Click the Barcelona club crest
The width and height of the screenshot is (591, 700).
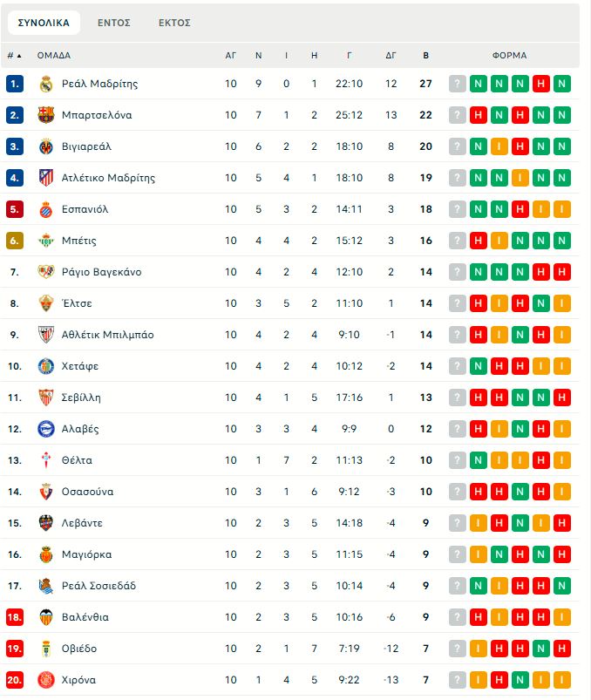pyautogui.click(x=46, y=115)
